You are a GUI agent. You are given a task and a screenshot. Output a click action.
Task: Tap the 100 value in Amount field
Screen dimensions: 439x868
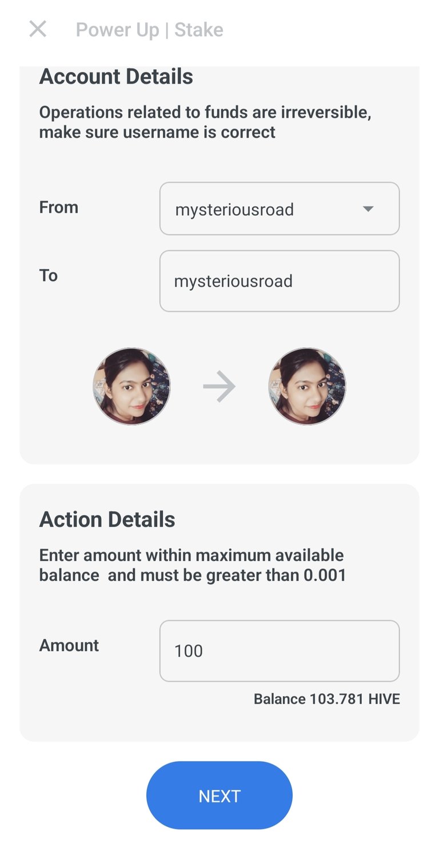[189, 651]
